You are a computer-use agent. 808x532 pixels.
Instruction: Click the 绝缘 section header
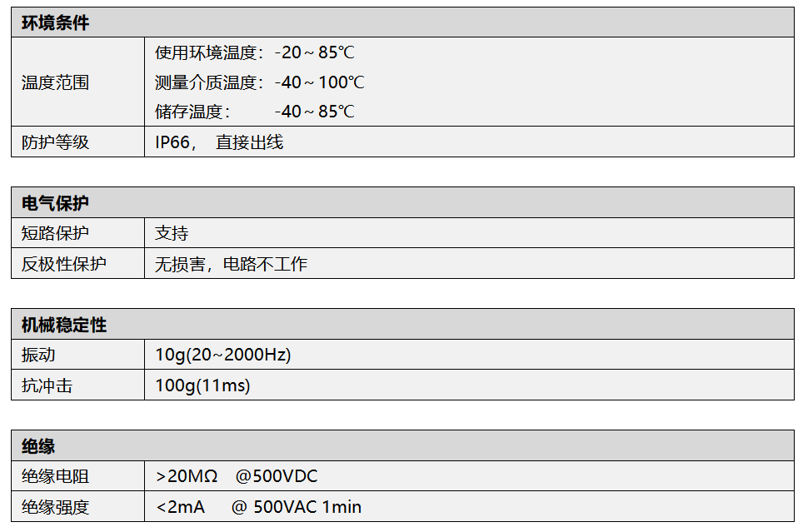pos(38,446)
